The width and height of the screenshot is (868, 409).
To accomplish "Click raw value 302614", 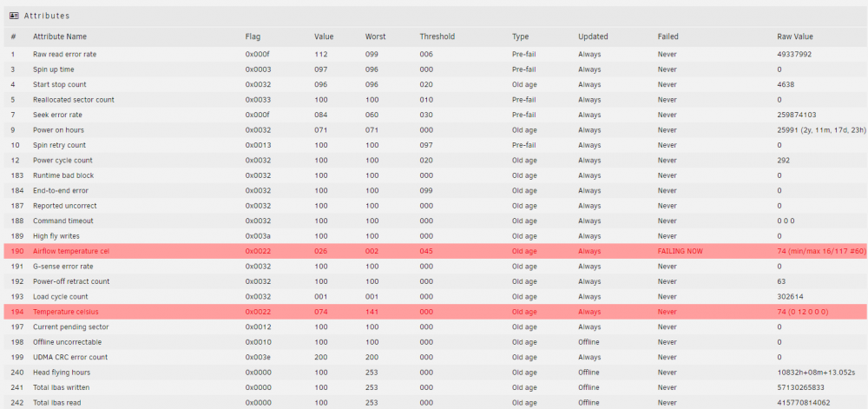I will (x=790, y=297).
